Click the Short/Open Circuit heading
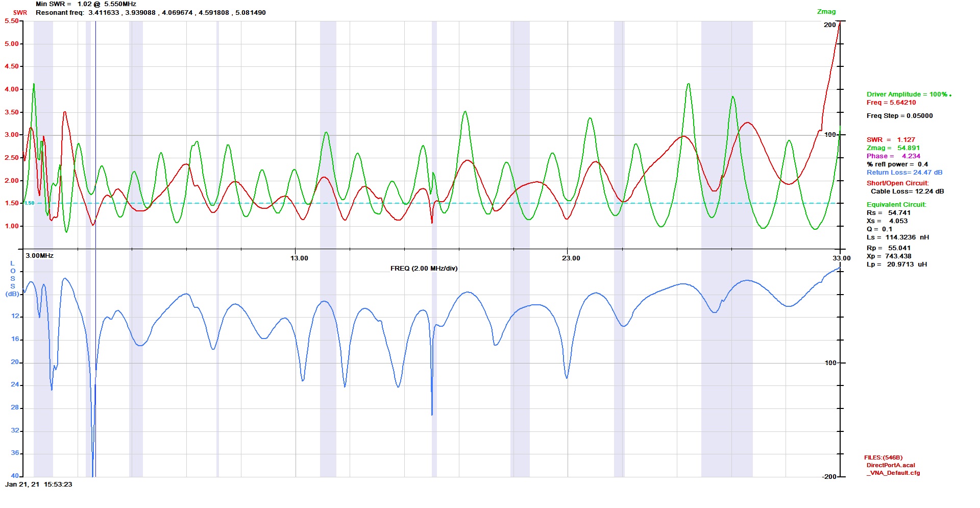The image size is (980, 508). tap(897, 183)
